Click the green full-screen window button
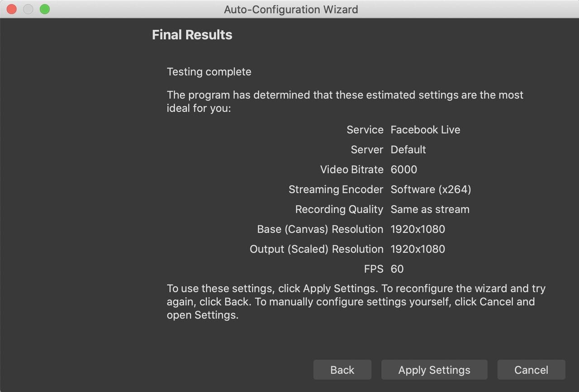This screenshot has width=579, height=392. point(44,9)
